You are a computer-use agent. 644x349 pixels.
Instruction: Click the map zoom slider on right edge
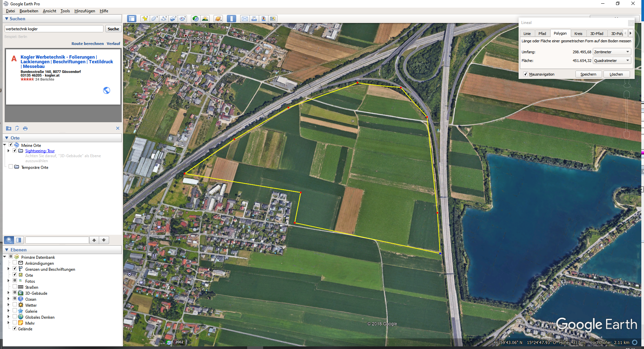(x=627, y=114)
